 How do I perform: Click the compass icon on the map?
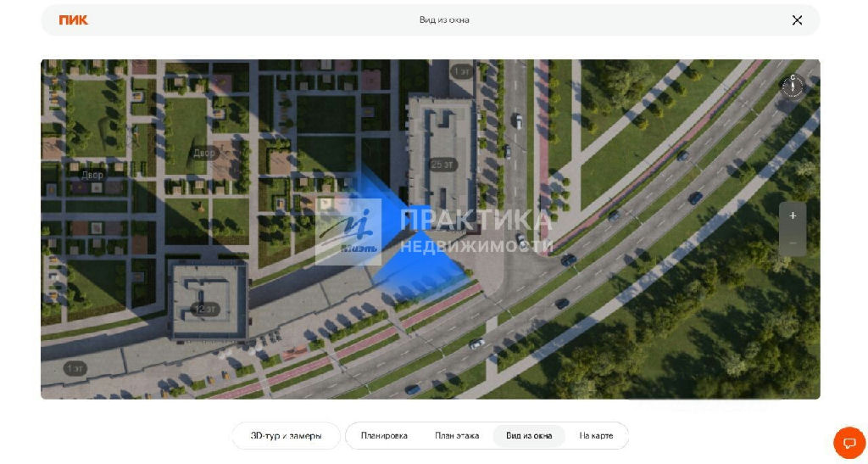click(x=793, y=86)
